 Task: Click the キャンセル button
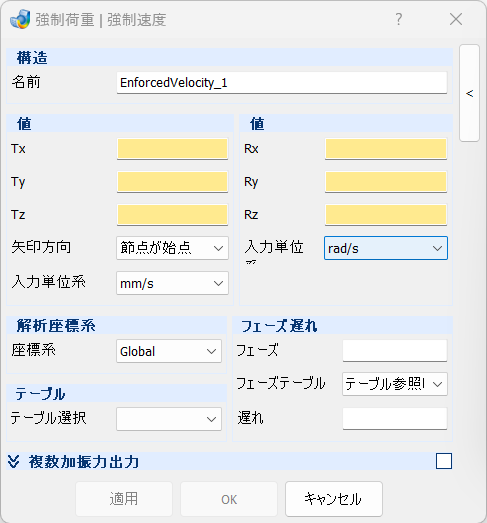pyautogui.click(x=334, y=499)
